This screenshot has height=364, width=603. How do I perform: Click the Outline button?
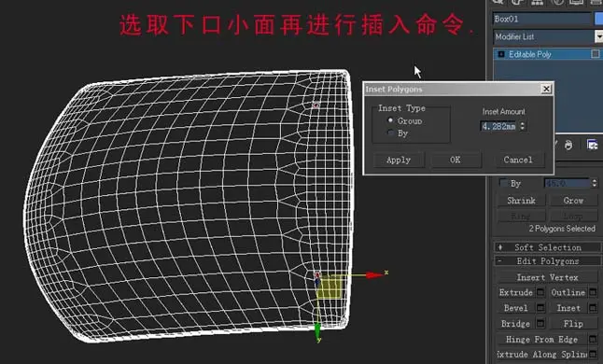click(568, 292)
